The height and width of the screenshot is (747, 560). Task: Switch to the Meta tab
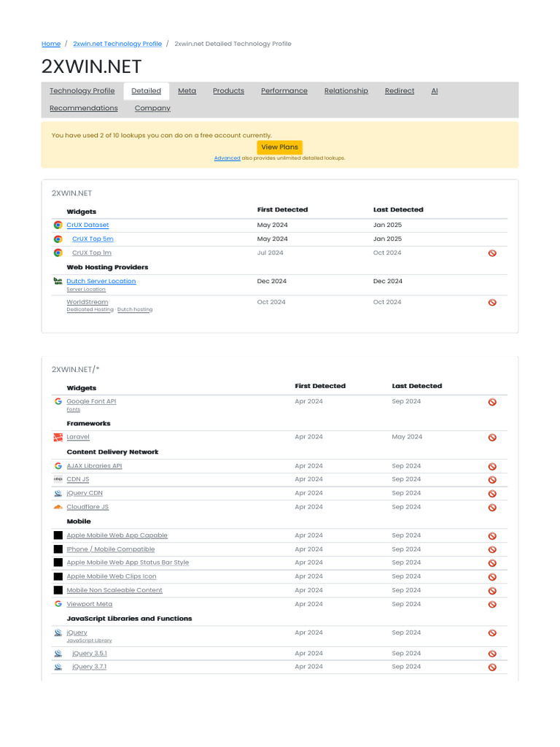click(187, 90)
